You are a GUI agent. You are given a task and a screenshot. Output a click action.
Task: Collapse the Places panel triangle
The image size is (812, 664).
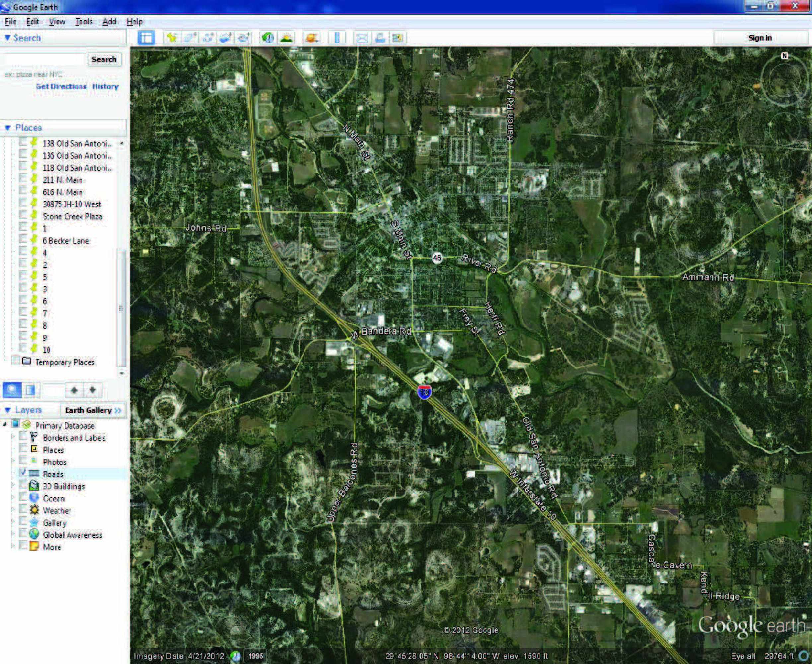click(x=8, y=128)
